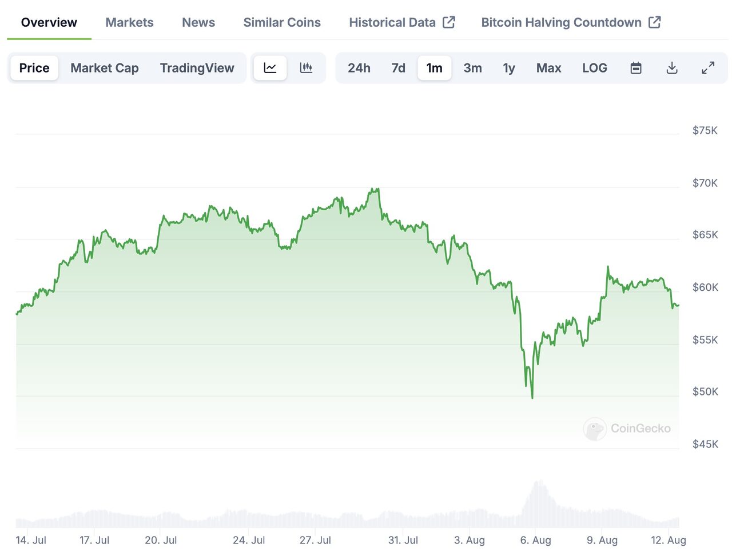Download chart data icon
The image size is (732, 560).
click(672, 68)
